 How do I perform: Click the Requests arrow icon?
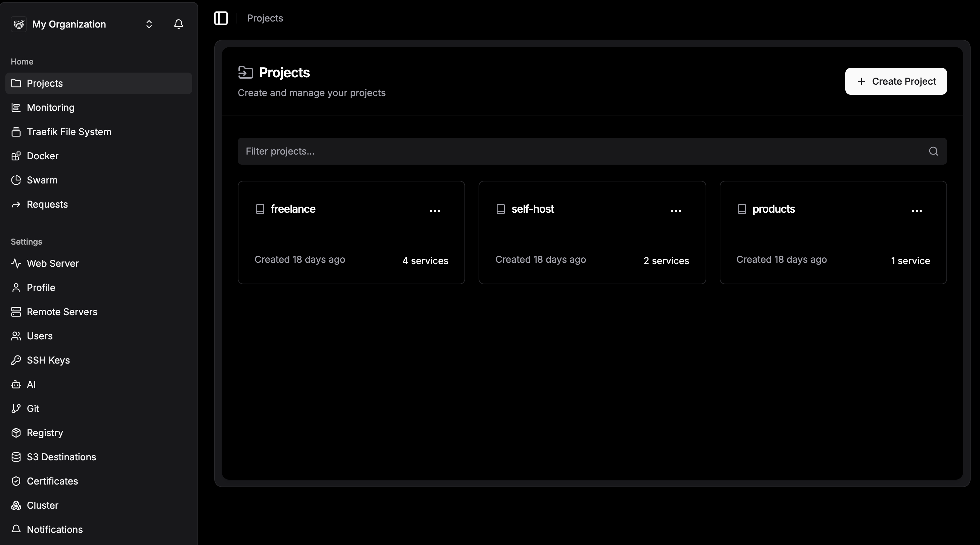(x=16, y=205)
